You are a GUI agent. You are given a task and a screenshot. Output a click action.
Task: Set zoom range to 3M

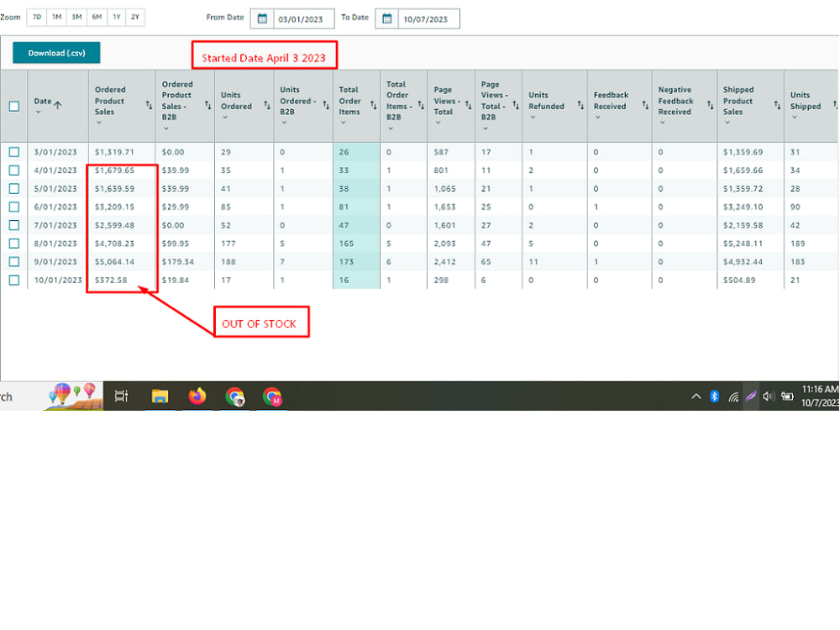coord(76,17)
